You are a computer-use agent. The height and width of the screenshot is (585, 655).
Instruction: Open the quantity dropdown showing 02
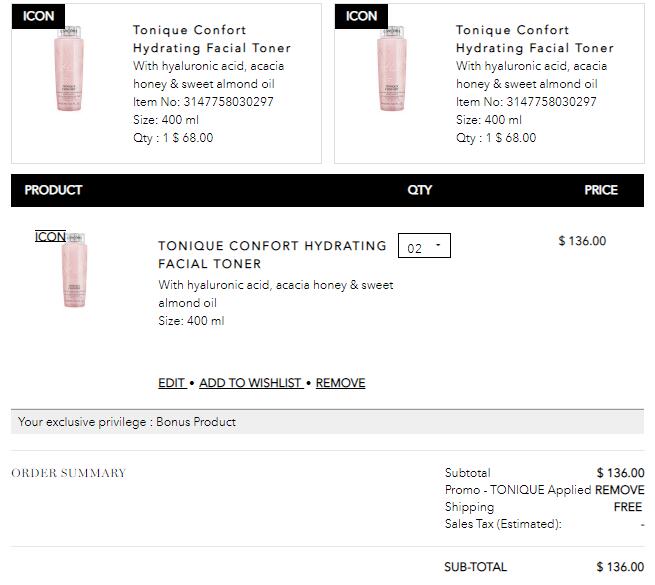(x=423, y=247)
